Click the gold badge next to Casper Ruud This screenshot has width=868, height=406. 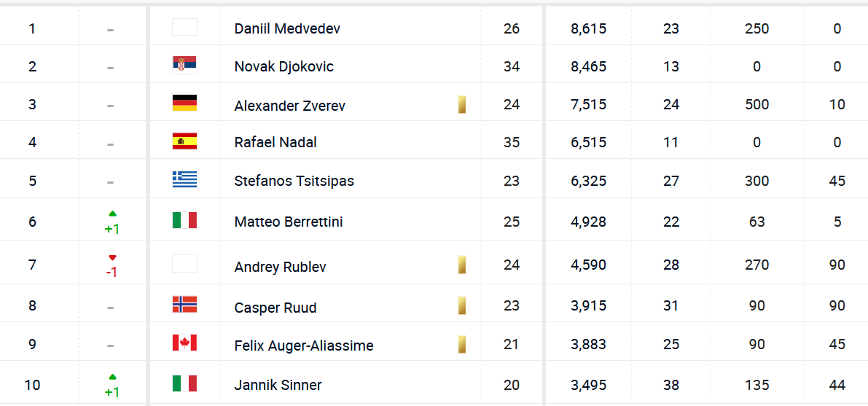point(462,305)
